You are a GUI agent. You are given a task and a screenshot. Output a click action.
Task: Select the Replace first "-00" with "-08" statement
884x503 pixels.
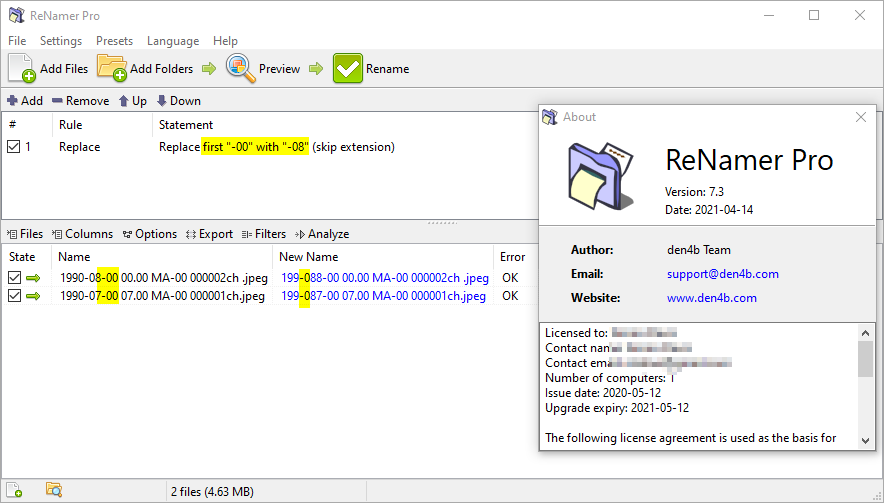pyautogui.click(x=277, y=147)
